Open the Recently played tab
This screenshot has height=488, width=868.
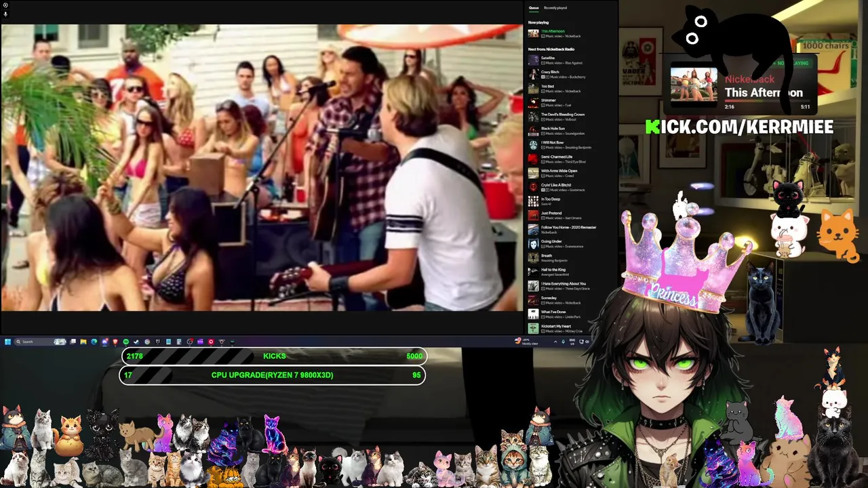pyautogui.click(x=555, y=8)
